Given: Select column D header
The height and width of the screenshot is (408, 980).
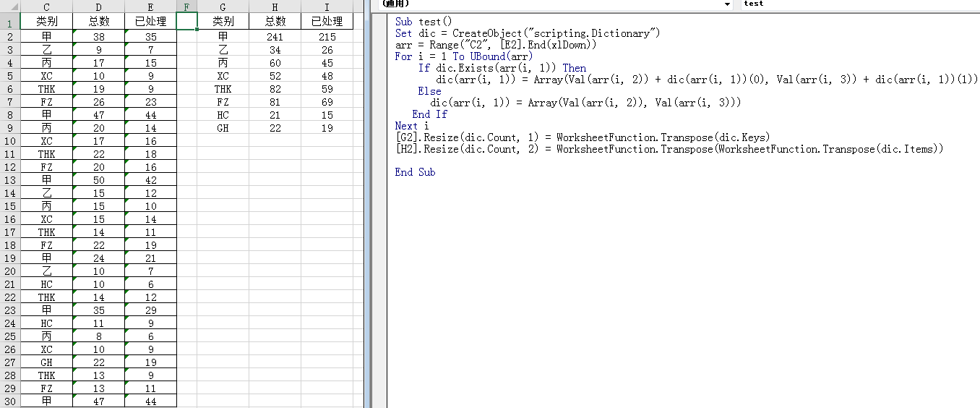Looking at the screenshot, I should point(99,7).
